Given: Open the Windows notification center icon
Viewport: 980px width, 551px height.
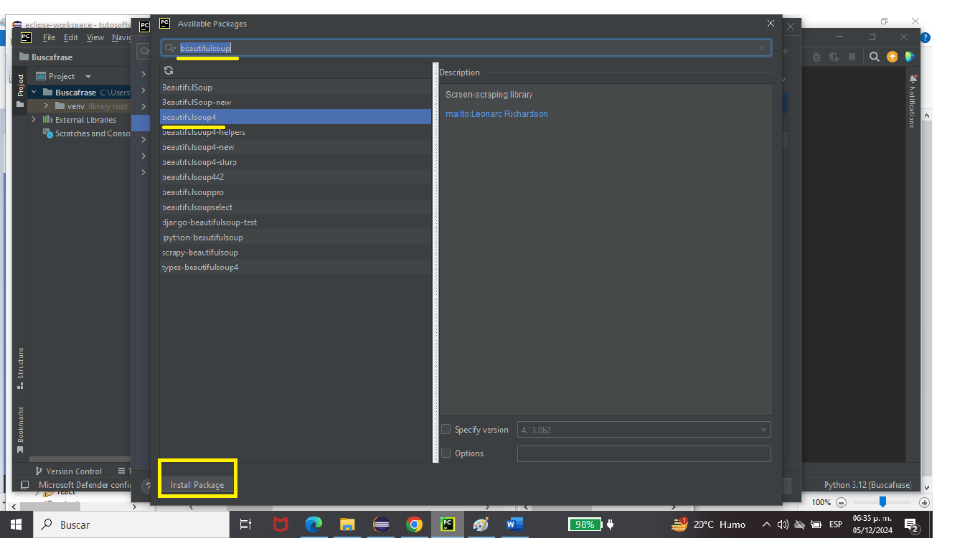Looking at the screenshot, I should coord(912,525).
